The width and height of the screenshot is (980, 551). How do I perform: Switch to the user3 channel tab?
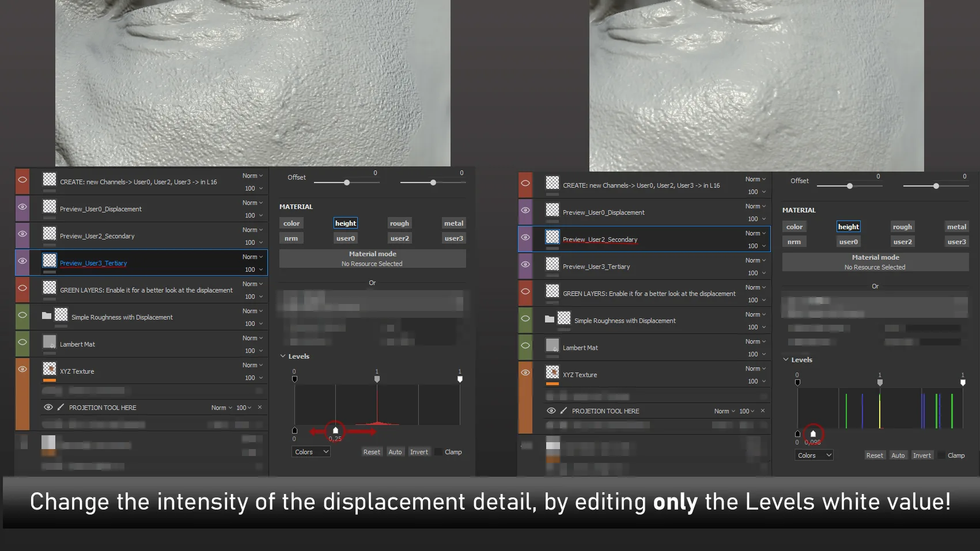pyautogui.click(x=453, y=238)
